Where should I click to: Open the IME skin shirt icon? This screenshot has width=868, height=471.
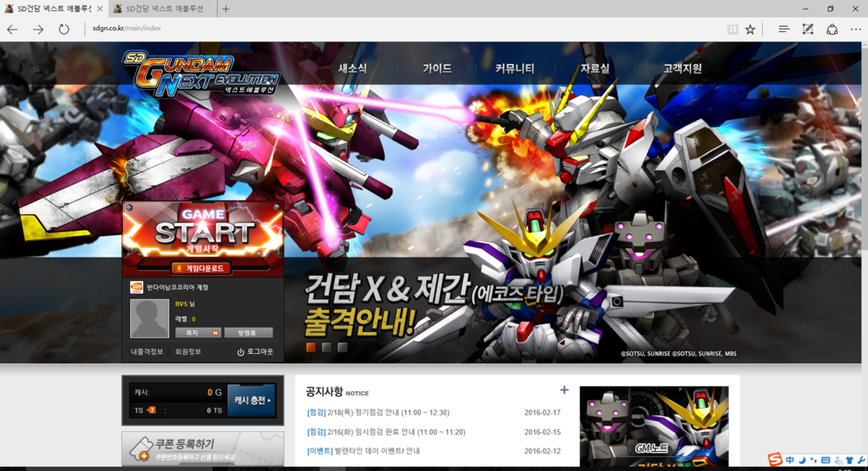(850, 460)
